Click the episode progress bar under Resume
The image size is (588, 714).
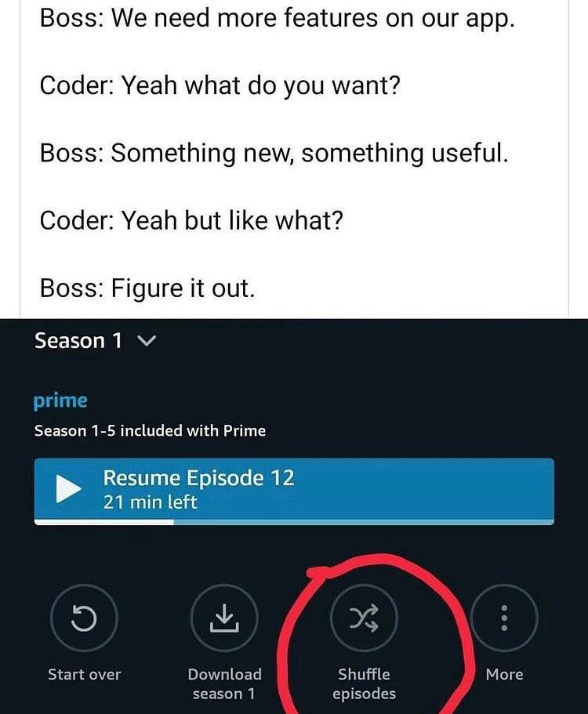pos(294,522)
